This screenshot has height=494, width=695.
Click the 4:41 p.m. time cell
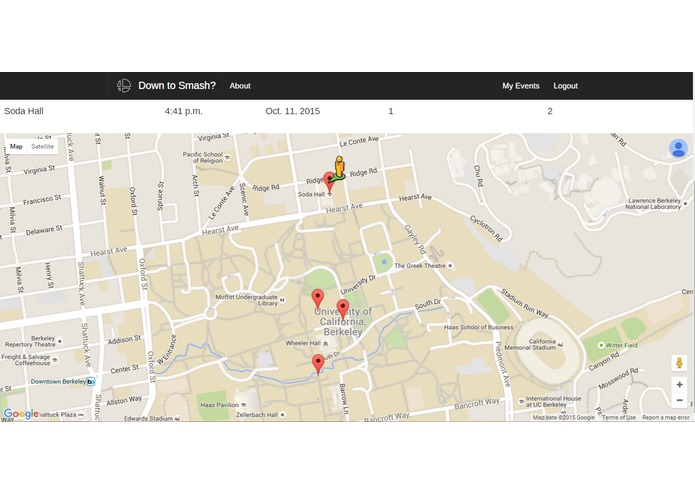[184, 111]
